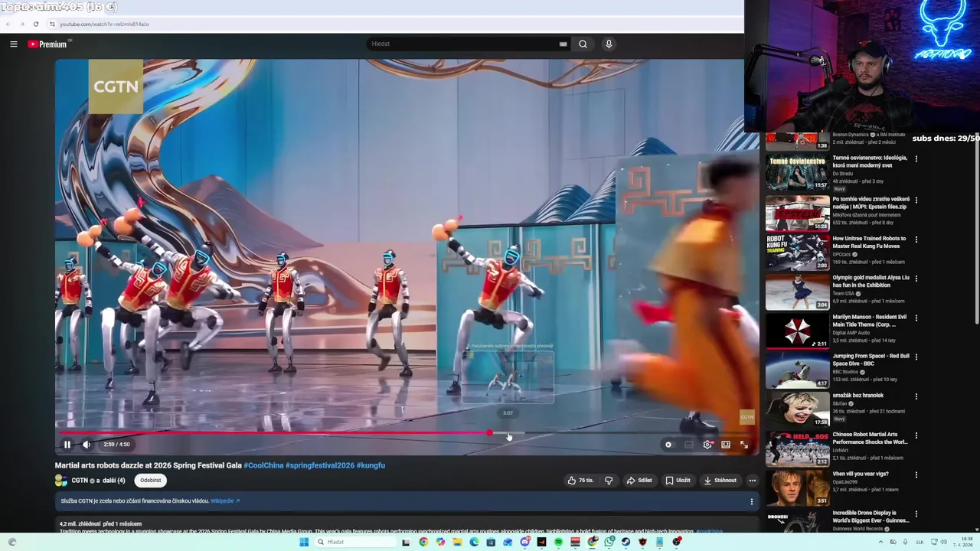Mute the video with speaker icon

pyautogui.click(x=87, y=444)
